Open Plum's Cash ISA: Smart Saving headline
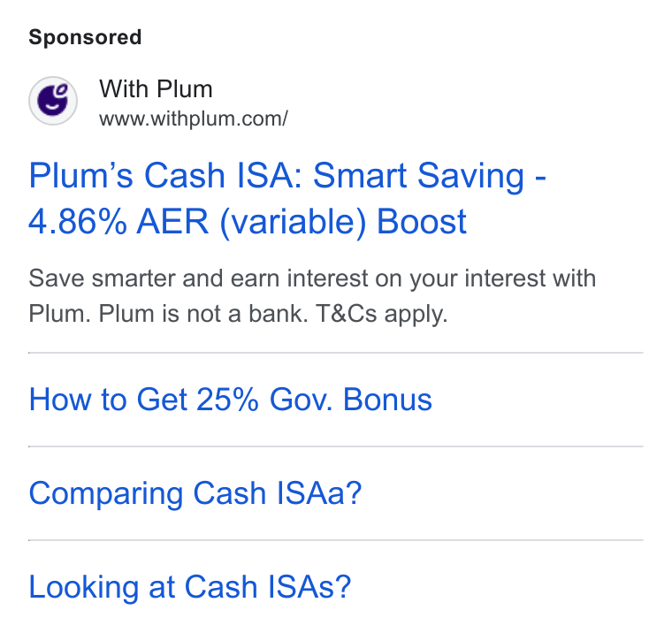 pyautogui.click(x=287, y=176)
